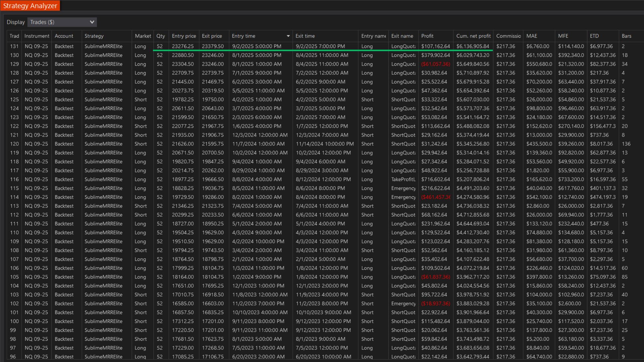Sort by Profit column header

[x=427, y=36]
